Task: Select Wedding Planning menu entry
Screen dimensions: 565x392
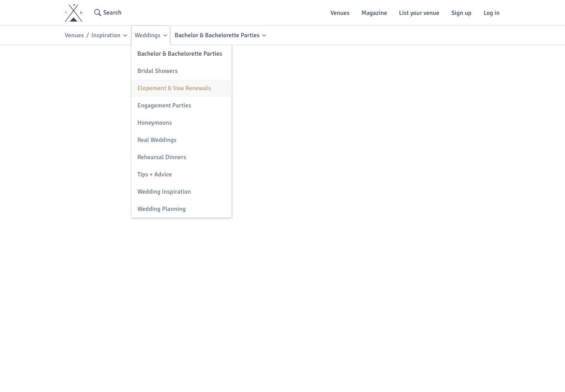Action: click(x=181, y=209)
